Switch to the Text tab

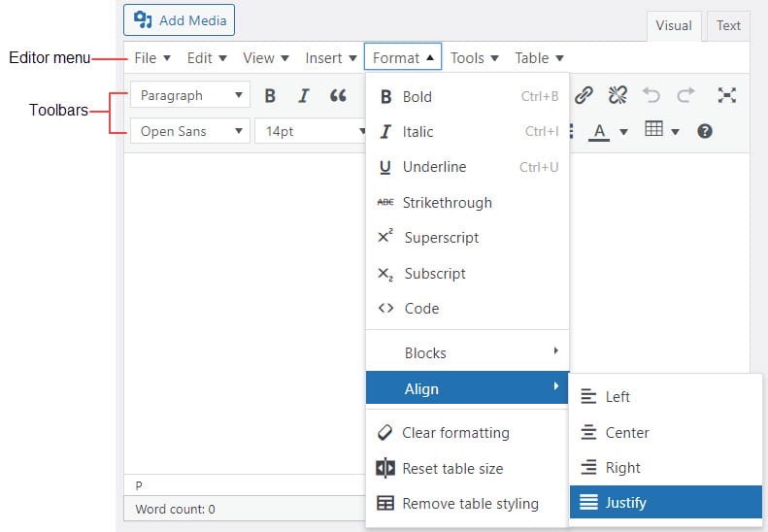coord(728,25)
